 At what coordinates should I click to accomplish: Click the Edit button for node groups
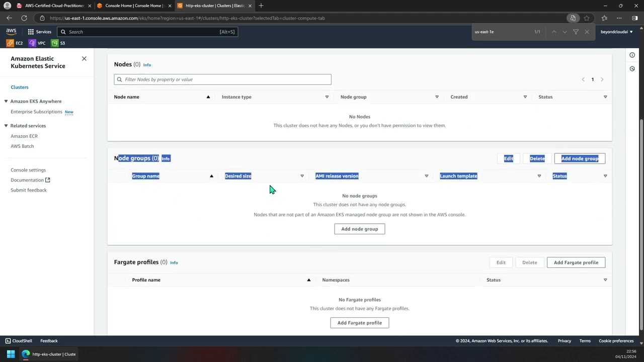point(509,159)
